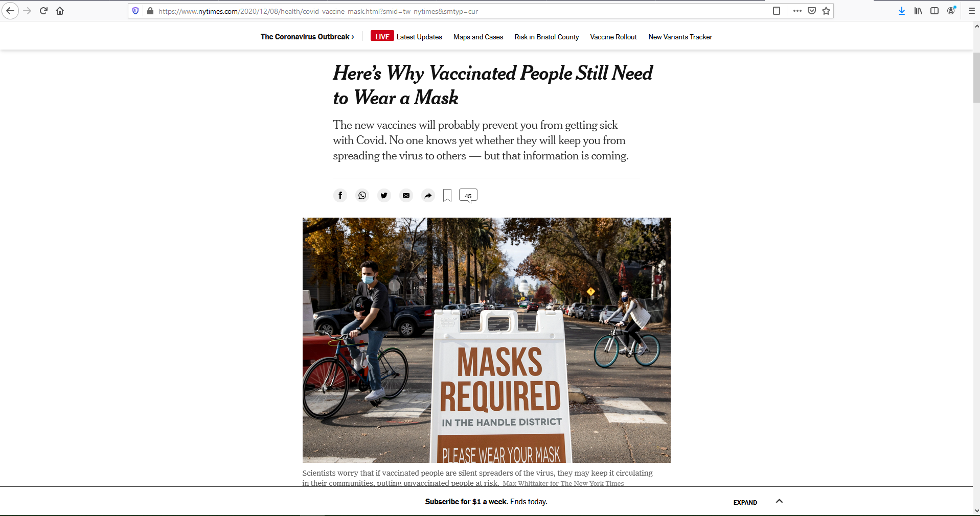Open the 45 comments bubble
This screenshot has height=516, width=980.
click(x=468, y=196)
